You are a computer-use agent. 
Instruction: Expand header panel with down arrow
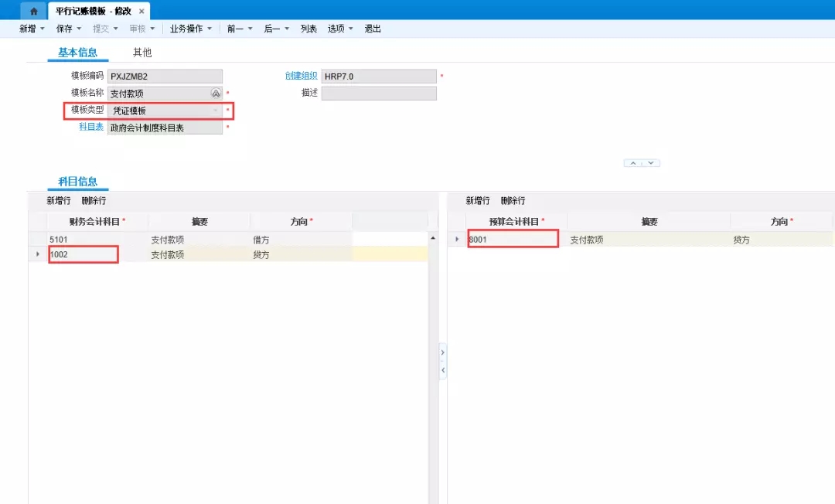(651, 163)
